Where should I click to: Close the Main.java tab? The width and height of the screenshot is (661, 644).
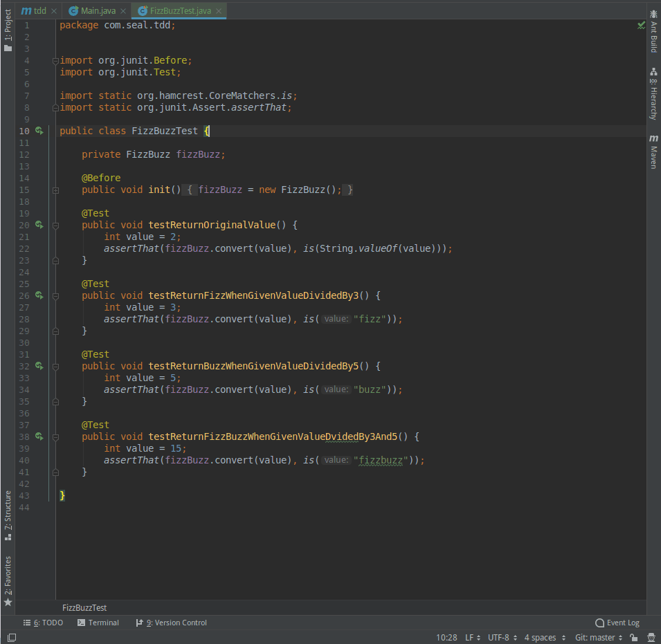tap(123, 11)
